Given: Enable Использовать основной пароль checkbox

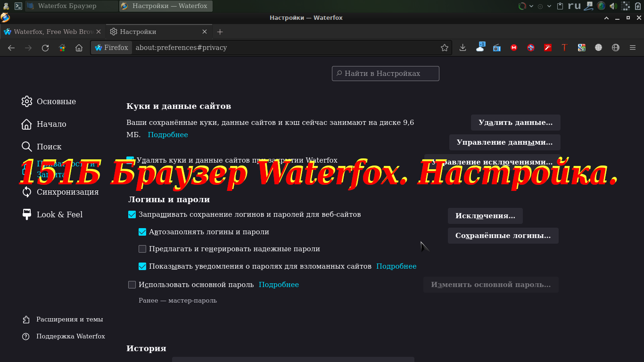Looking at the screenshot, I should (x=132, y=285).
